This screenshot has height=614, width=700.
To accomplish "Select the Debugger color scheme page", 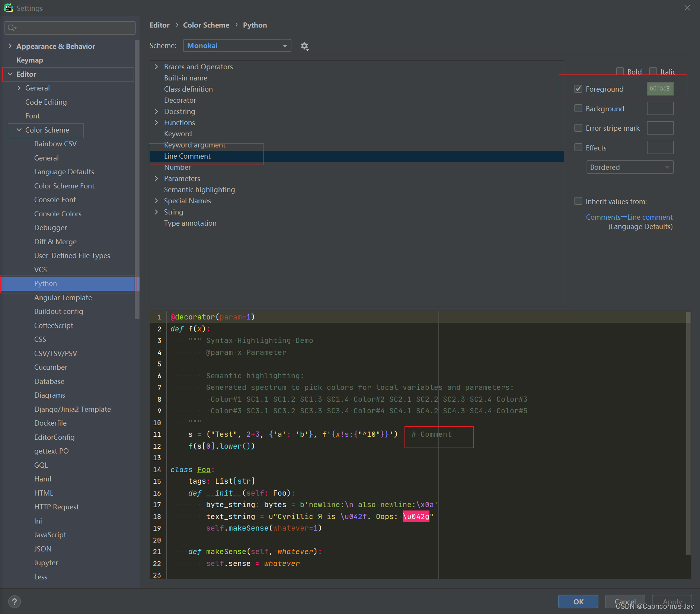I will (51, 228).
